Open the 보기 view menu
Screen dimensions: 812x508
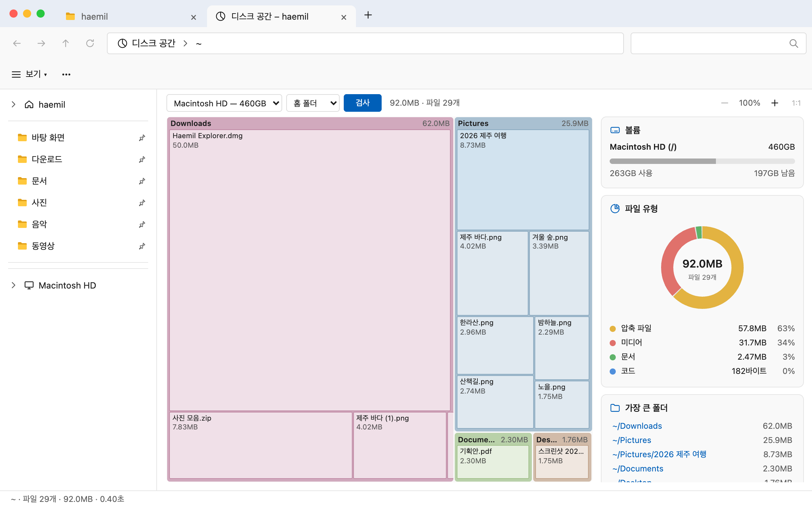(x=29, y=74)
